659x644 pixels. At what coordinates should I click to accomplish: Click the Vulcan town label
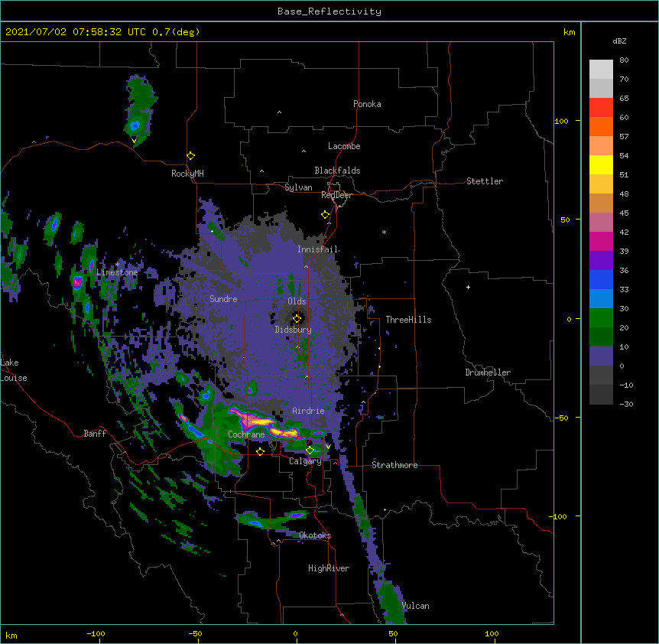[415, 606]
